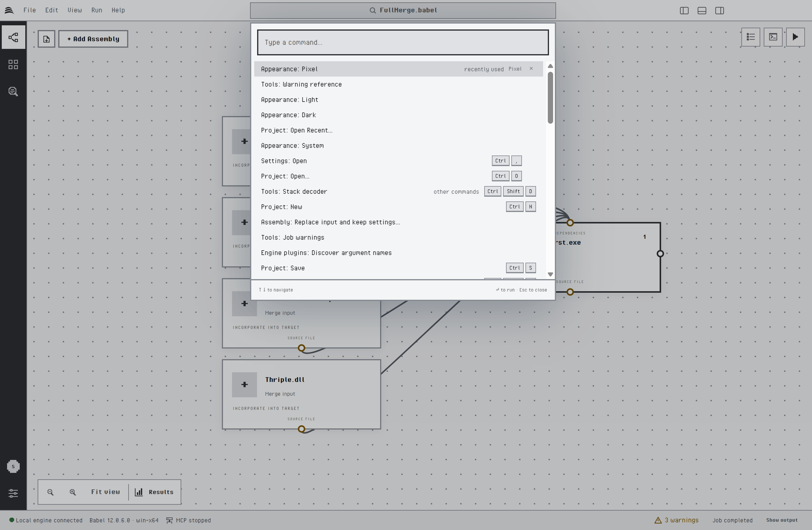Click Show output in status bar
Image resolution: width=812 pixels, height=530 pixels.
(782, 520)
